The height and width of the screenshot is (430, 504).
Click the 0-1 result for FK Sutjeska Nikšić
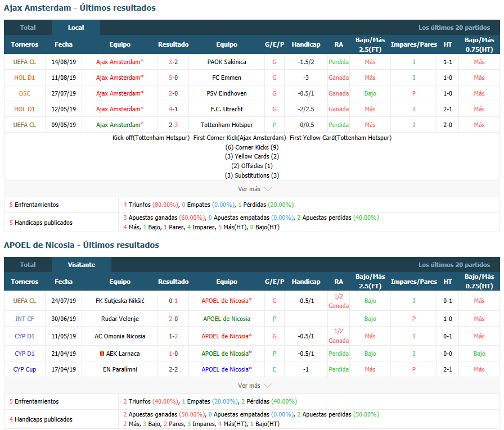[173, 301]
